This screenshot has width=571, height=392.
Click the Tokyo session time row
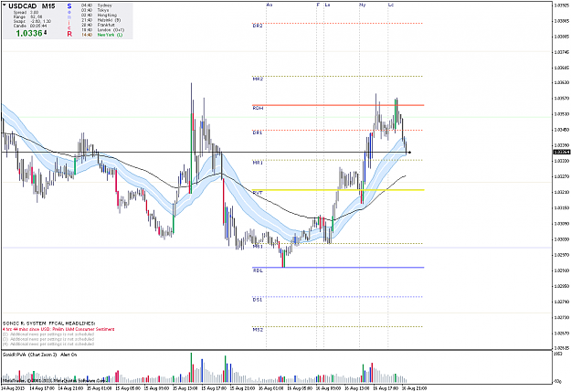coord(95,10)
